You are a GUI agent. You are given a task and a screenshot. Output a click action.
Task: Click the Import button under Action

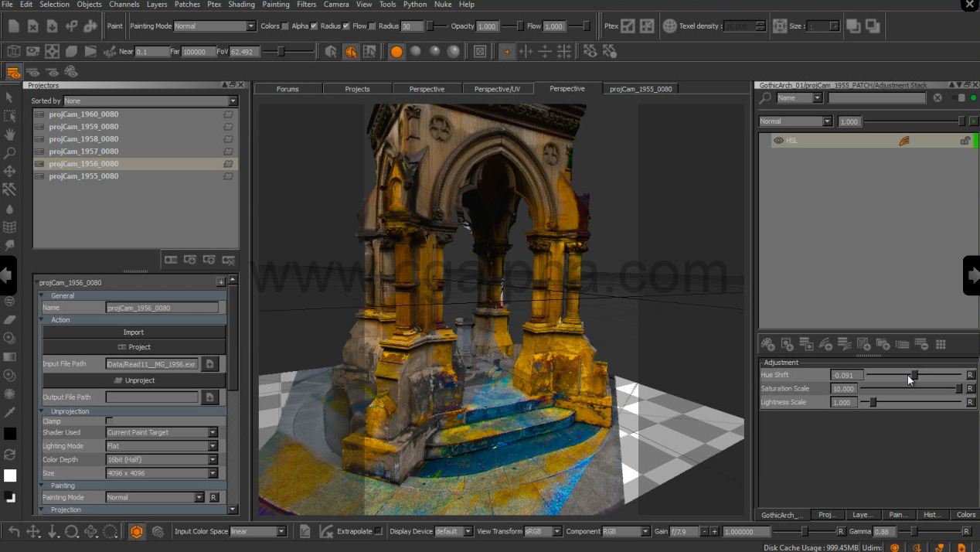pos(134,332)
